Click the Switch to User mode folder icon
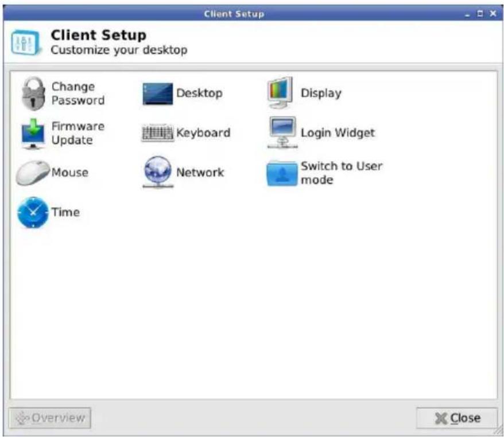The image size is (504, 437). pos(282,174)
